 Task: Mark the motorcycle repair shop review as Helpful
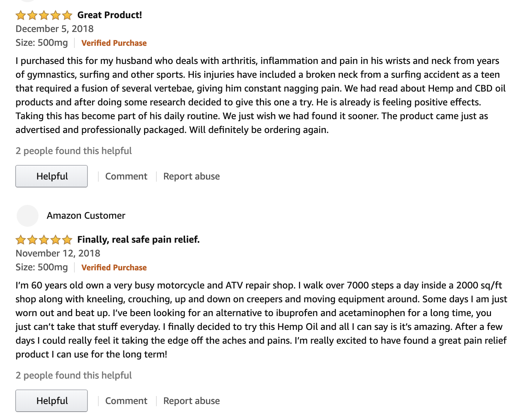(52, 401)
